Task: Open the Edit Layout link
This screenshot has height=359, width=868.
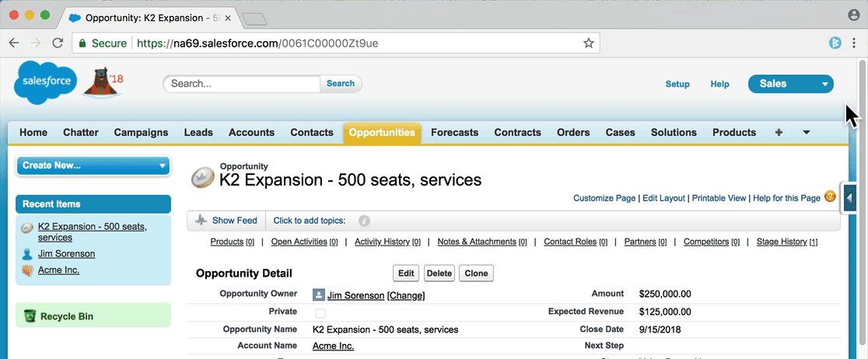Action: click(663, 198)
